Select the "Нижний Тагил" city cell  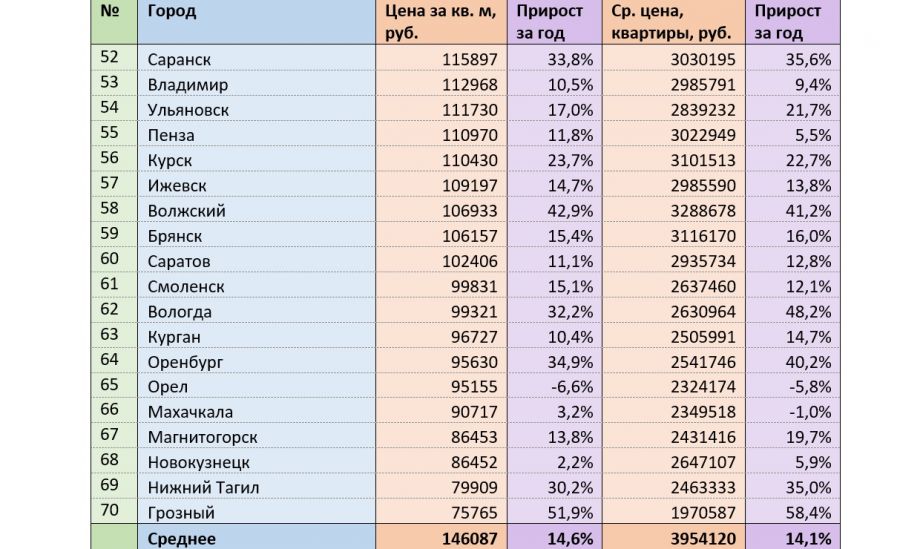click(203, 488)
